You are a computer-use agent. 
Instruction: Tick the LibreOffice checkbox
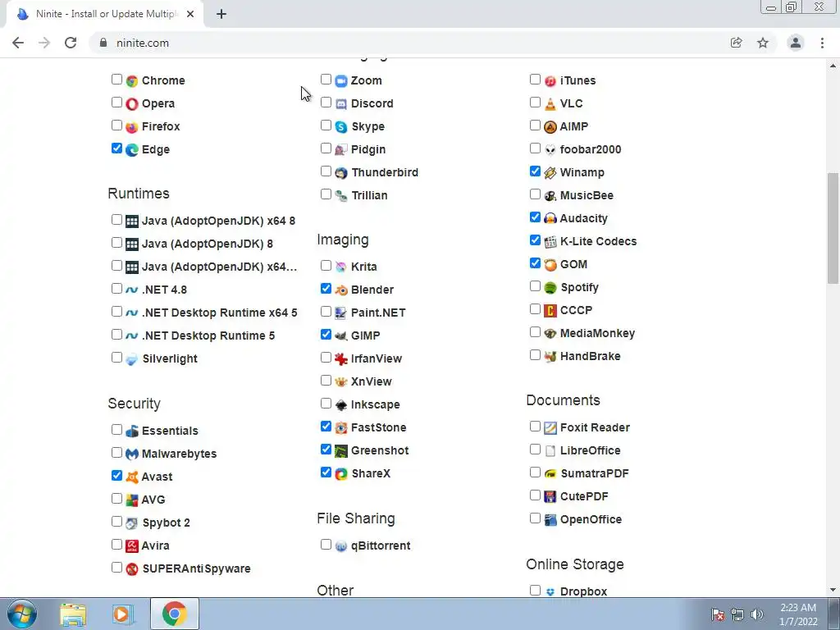click(535, 450)
